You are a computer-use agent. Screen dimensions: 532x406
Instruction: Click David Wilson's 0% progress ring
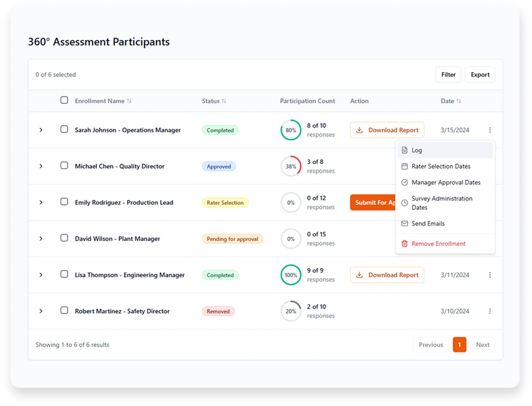point(291,239)
